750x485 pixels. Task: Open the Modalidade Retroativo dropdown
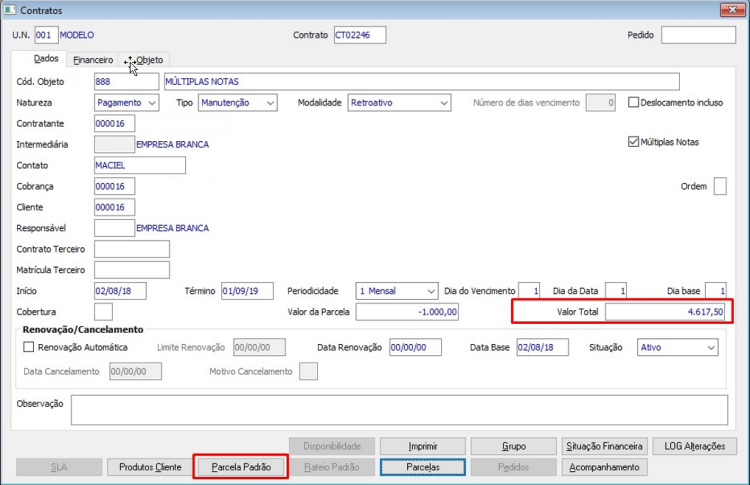click(x=399, y=103)
